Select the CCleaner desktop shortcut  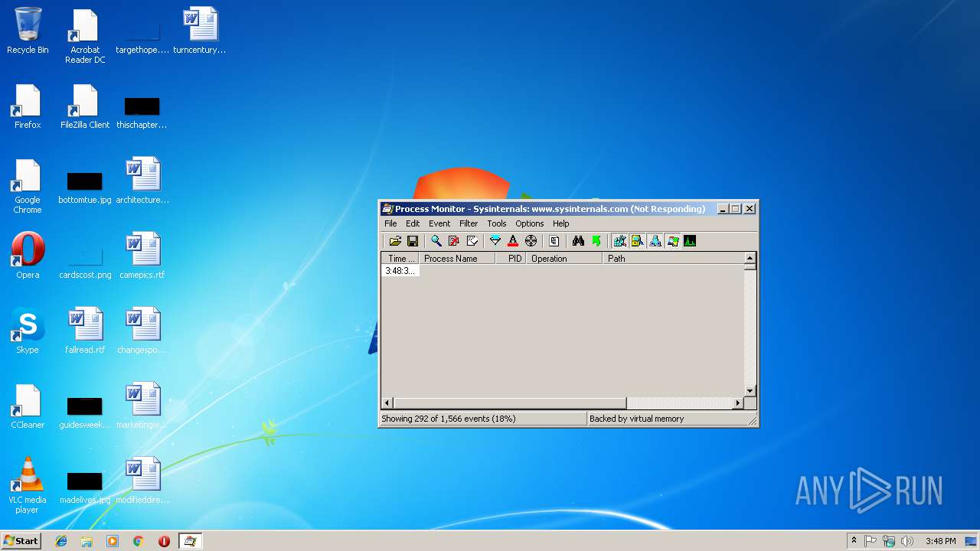pos(28,406)
